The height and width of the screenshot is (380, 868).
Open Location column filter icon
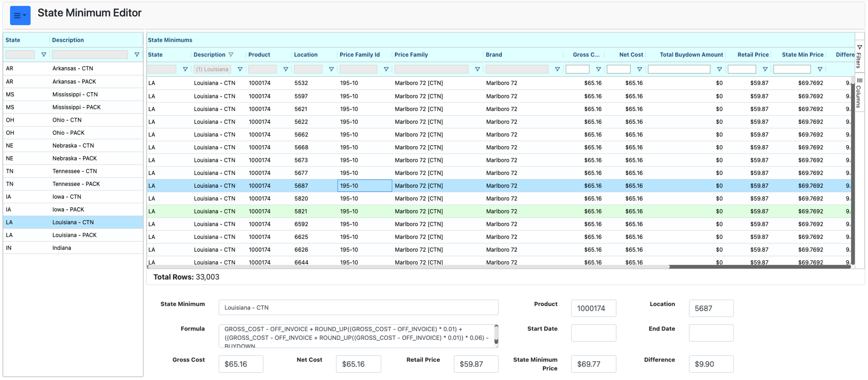pos(331,69)
